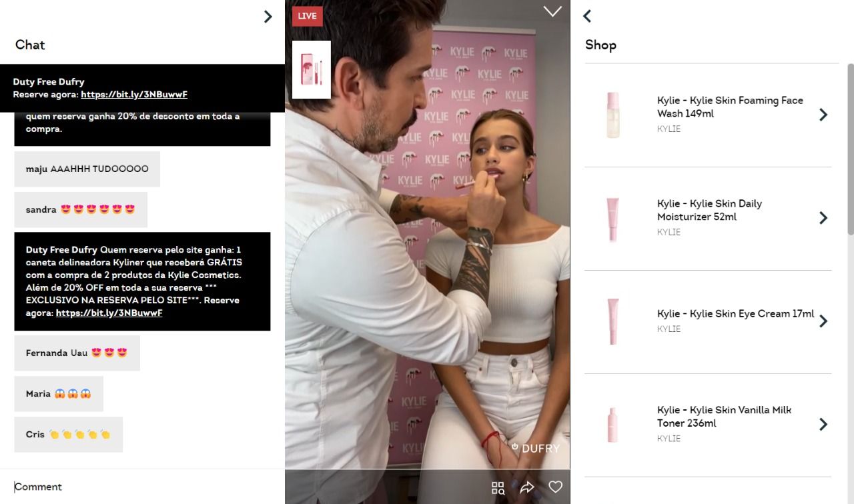
Task: Click the DUFRY logo on the video
Action: pyautogui.click(x=535, y=449)
